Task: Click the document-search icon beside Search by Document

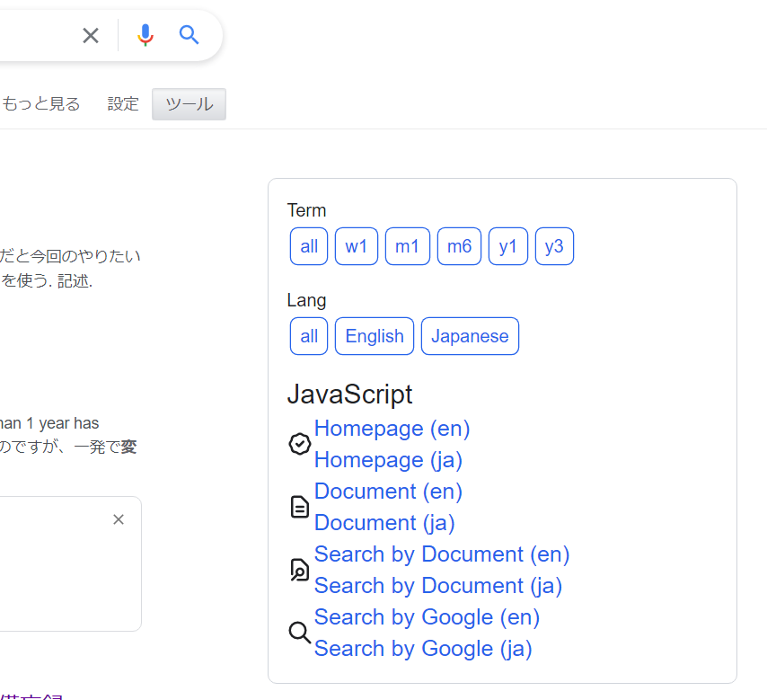Action: coord(300,570)
